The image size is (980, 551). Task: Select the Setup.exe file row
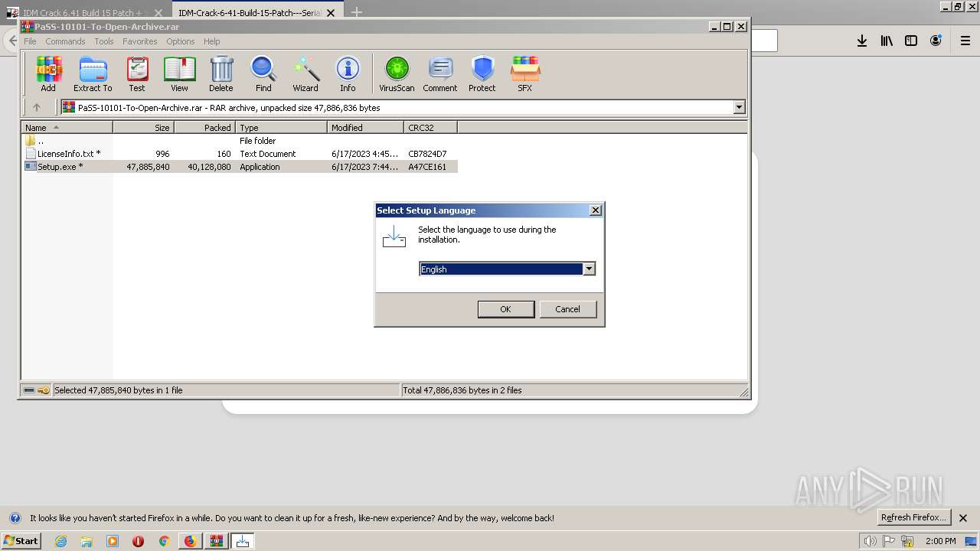[240, 167]
